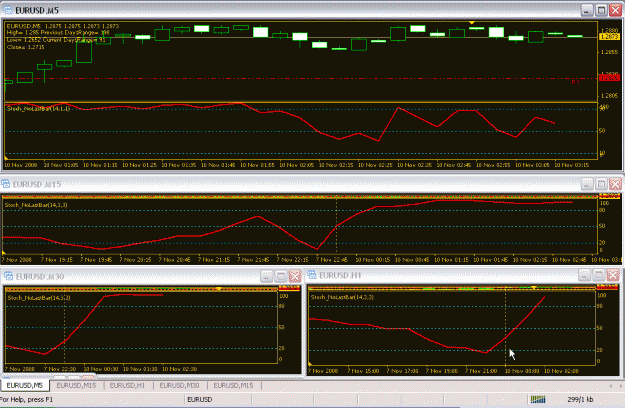Click the red price label on M5 price scale
This screenshot has height=408, width=625.
609,78
